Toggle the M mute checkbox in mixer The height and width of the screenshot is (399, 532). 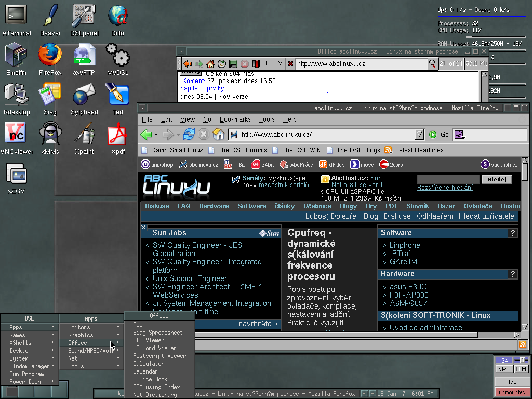click(522, 369)
